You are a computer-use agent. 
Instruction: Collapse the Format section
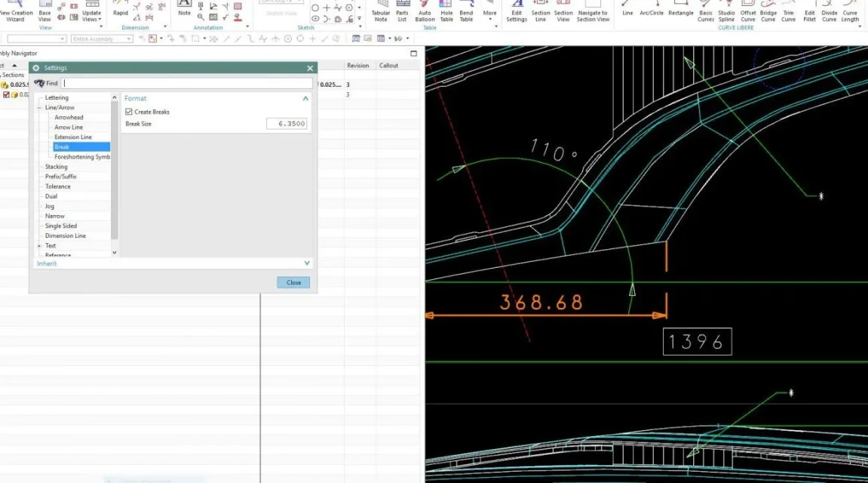pyautogui.click(x=305, y=98)
